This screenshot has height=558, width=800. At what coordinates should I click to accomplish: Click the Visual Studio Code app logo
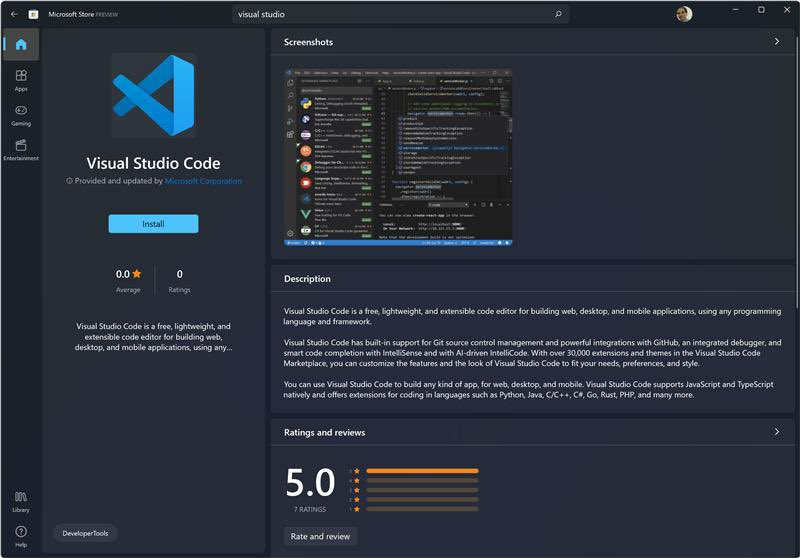click(x=154, y=95)
